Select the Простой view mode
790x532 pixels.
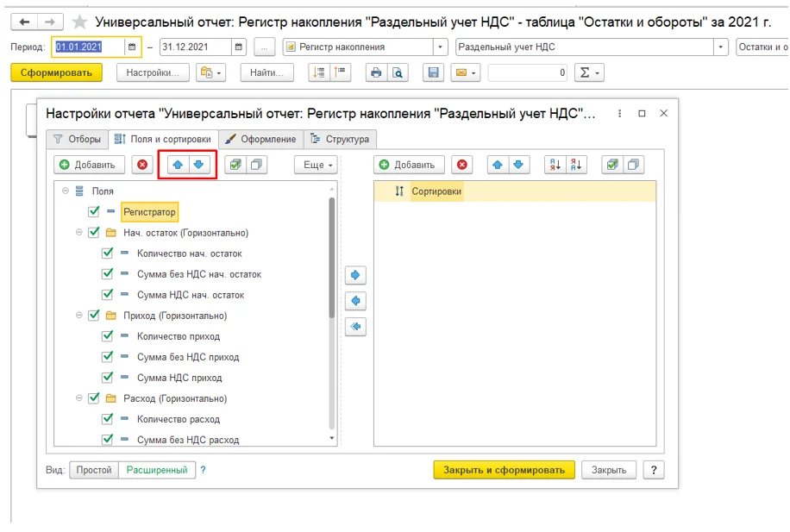pyautogui.click(x=94, y=470)
